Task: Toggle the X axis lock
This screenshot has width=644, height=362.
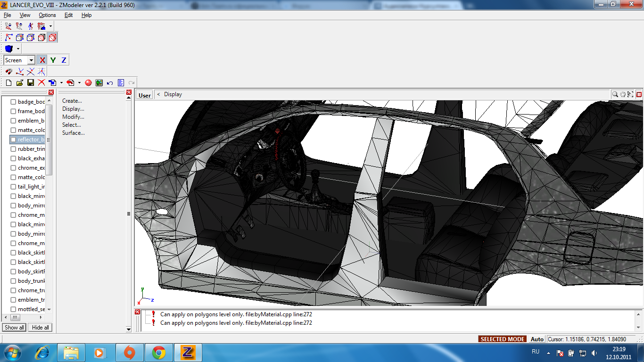Action: (42, 60)
